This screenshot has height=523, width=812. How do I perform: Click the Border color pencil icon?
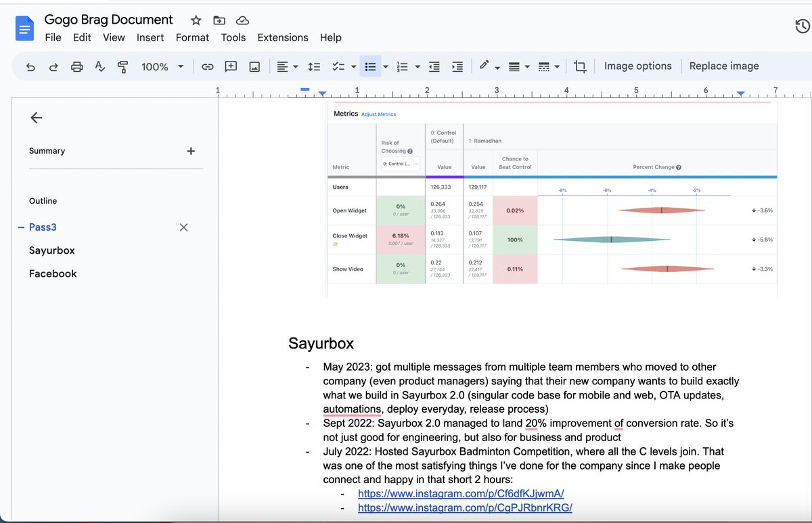[x=484, y=66]
